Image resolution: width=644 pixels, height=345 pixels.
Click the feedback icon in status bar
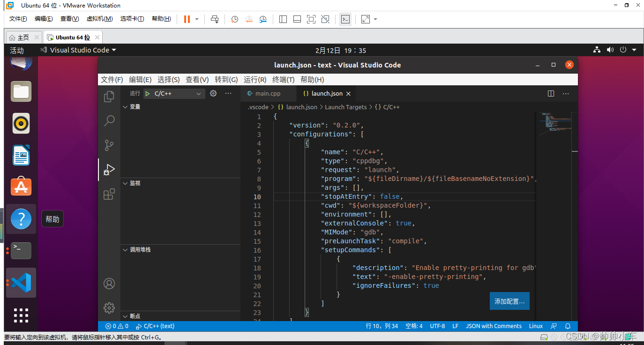point(554,326)
